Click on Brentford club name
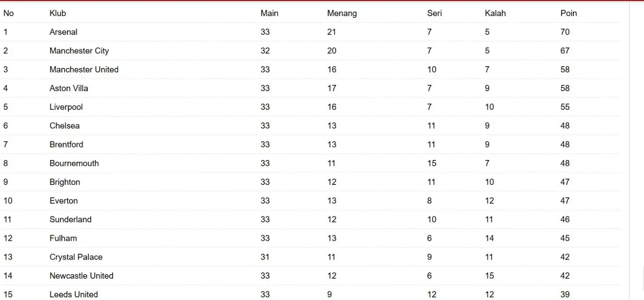The image size is (644, 300). coord(66,144)
